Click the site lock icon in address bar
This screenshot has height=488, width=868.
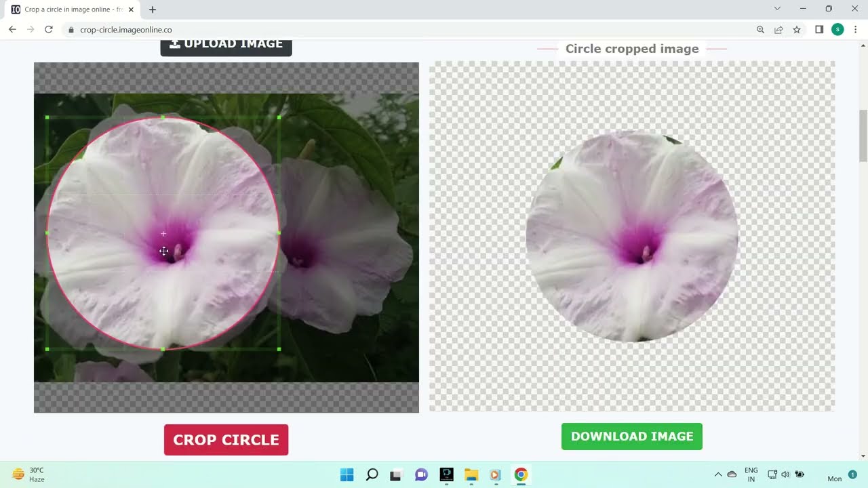point(71,30)
